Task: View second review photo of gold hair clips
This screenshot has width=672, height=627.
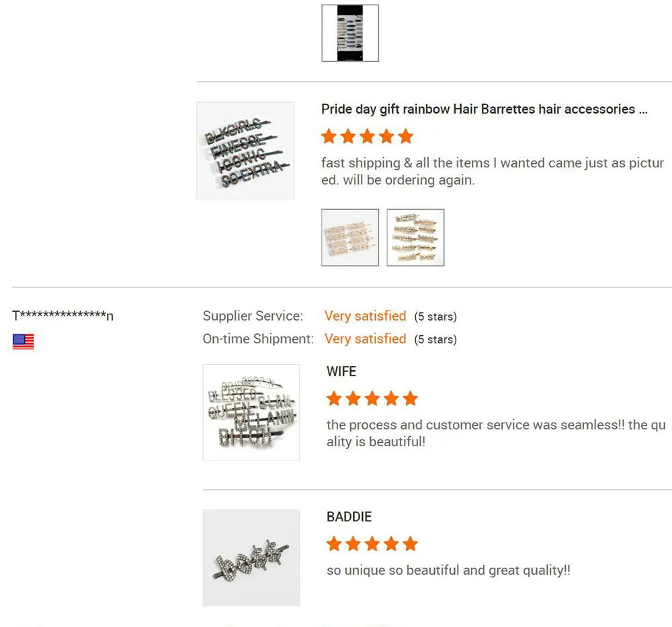Action: [x=415, y=237]
